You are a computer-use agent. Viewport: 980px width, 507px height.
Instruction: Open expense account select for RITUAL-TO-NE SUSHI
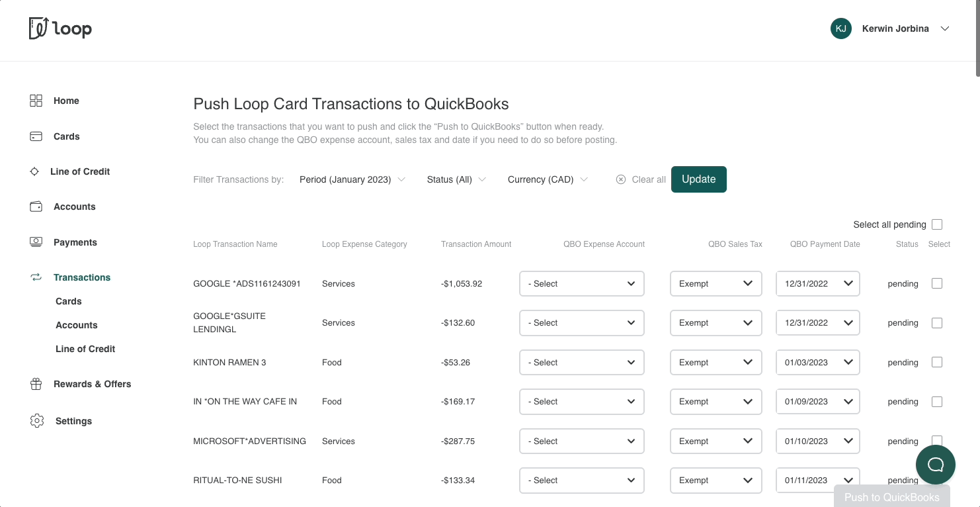point(582,481)
